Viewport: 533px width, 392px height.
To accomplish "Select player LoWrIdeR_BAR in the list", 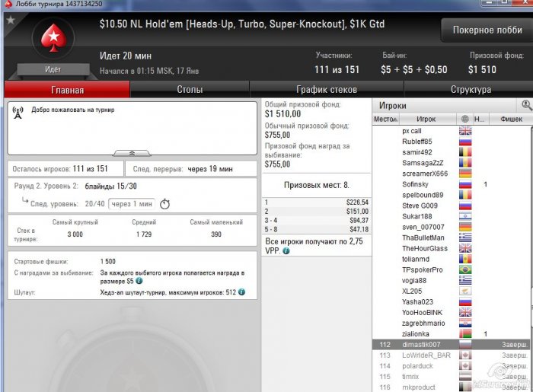I will [x=451, y=355].
